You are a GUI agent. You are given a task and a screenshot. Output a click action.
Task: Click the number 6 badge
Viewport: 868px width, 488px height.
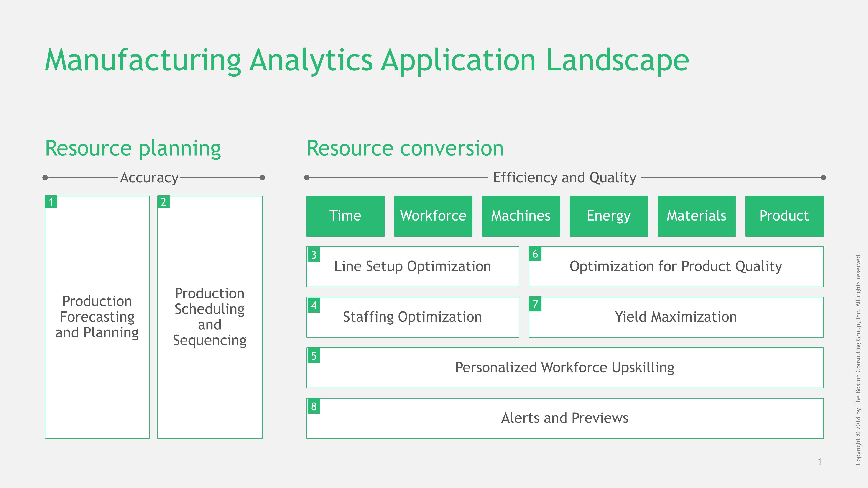[535, 254]
